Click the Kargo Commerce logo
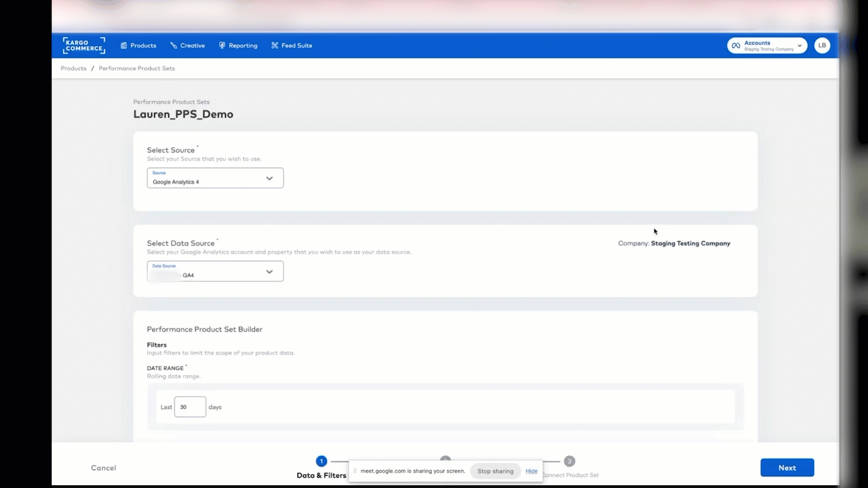868x488 pixels. point(83,45)
